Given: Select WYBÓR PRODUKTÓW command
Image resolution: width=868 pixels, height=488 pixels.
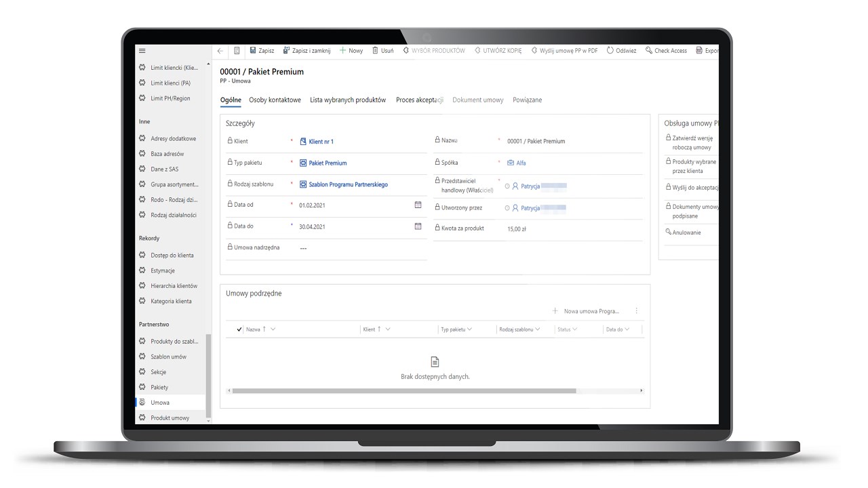Looking at the screenshot, I should click(x=434, y=51).
